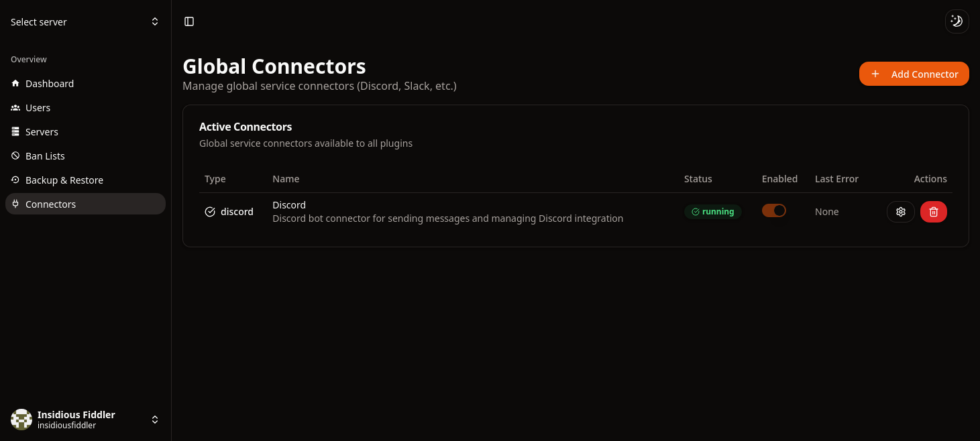Select the Users section icon
Image resolution: width=980 pixels, height=441 pixels.
(15, 107)
